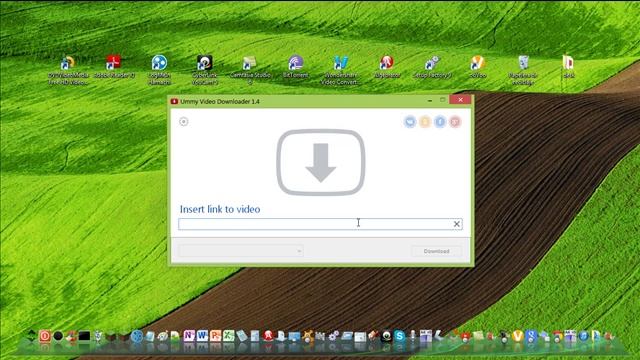The image size is (640, 360).
Task: Open LogMeIn Hamachi desktop shortcut
Action: tap(159, 70)
